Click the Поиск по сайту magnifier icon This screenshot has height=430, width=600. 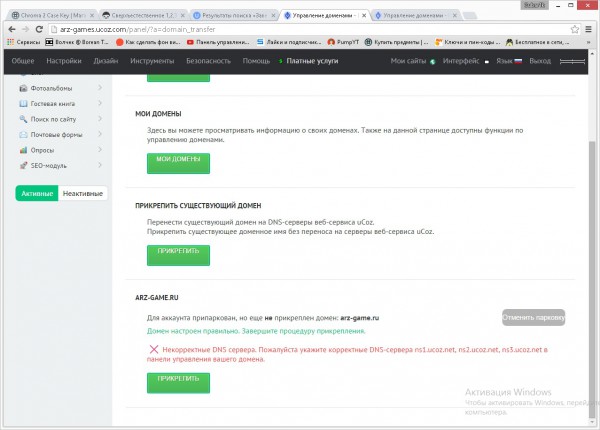(23, 119)
